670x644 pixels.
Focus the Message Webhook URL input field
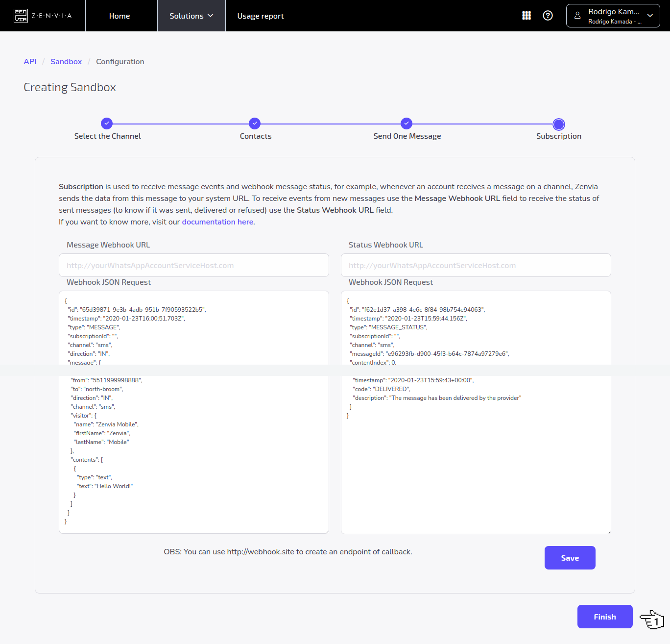193,265
